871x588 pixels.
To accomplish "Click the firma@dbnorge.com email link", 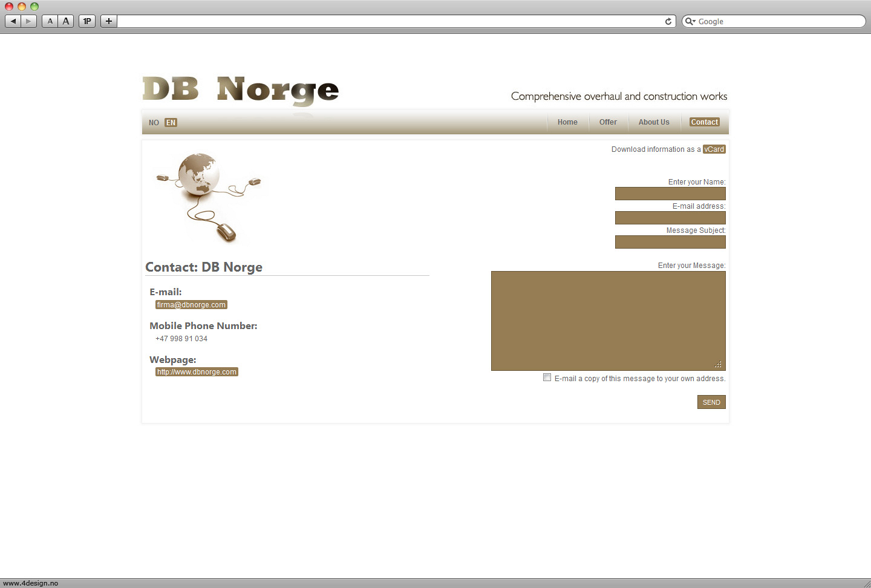I will [x=191, y=305].
